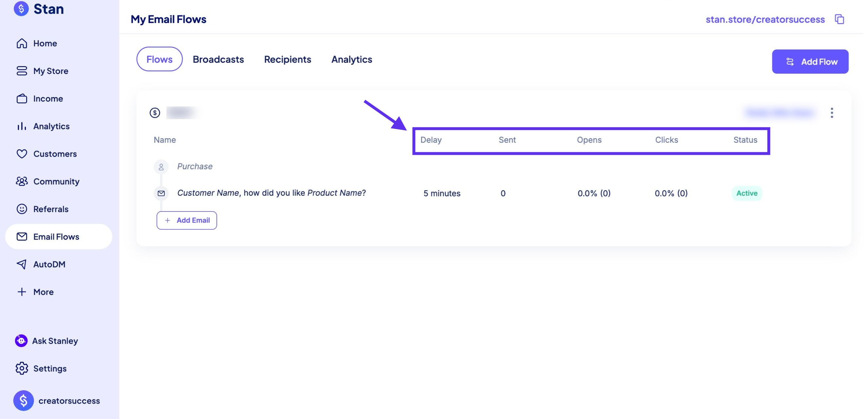Expand the More sidebar option

[43, 292]
